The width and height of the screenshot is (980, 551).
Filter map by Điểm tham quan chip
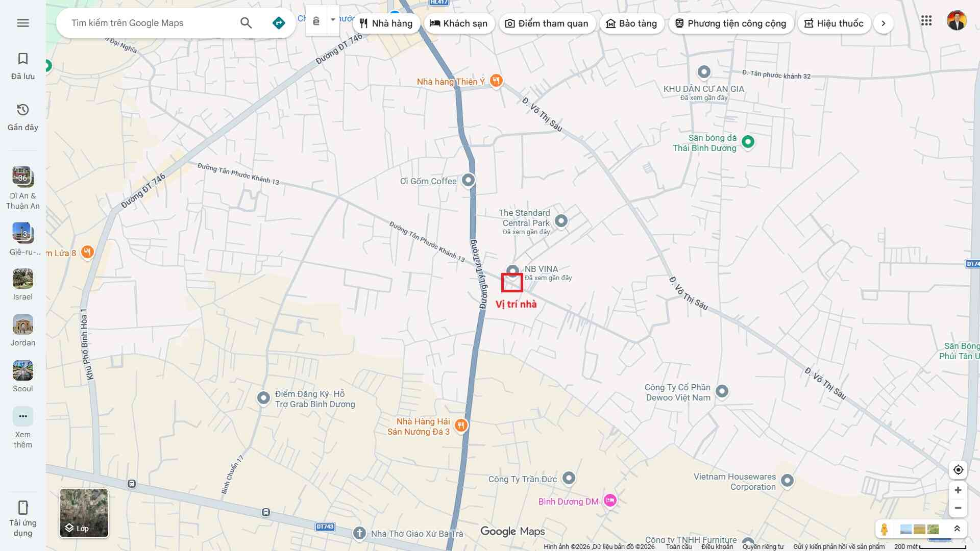547,23
